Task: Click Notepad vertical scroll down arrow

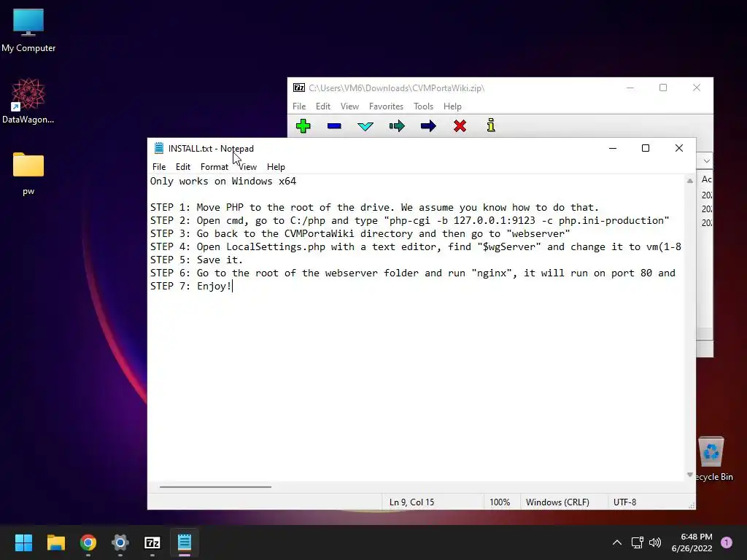Action: pyautogui.click(x=690, y=475)
